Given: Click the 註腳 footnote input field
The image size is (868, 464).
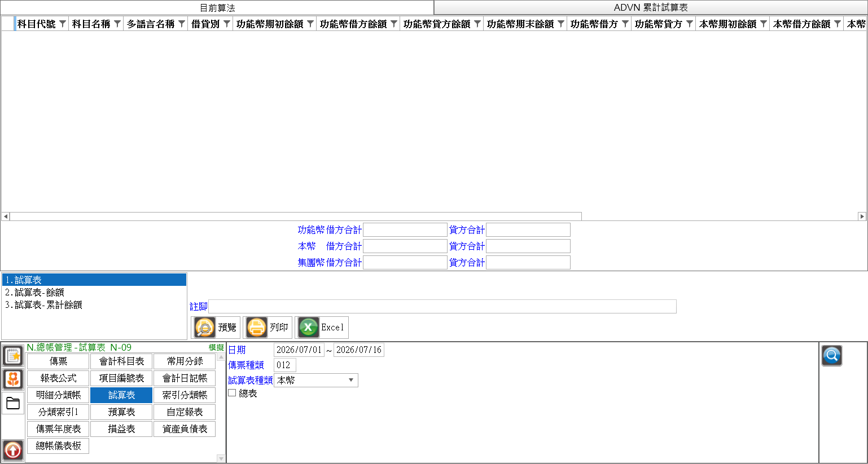Looking at the screenshot, I should (442, 307).
